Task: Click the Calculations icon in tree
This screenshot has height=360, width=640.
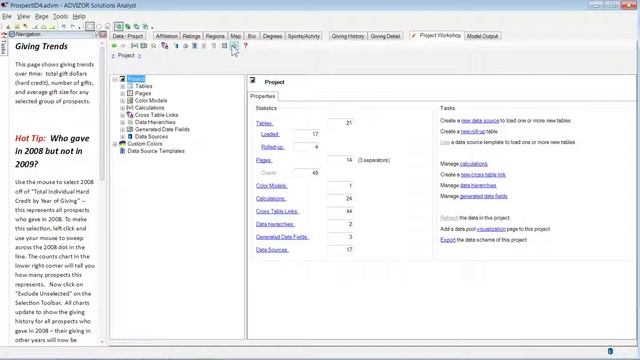Action: tap(130, 108)
